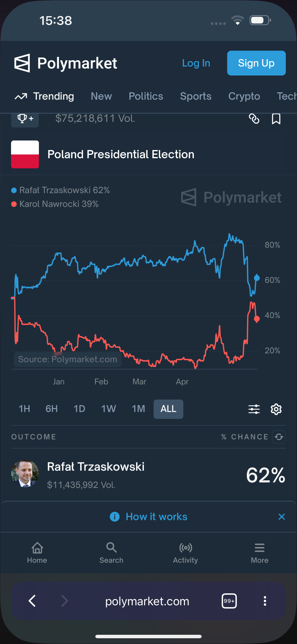
Task: Open the More menu
Action: coord(259,553)
